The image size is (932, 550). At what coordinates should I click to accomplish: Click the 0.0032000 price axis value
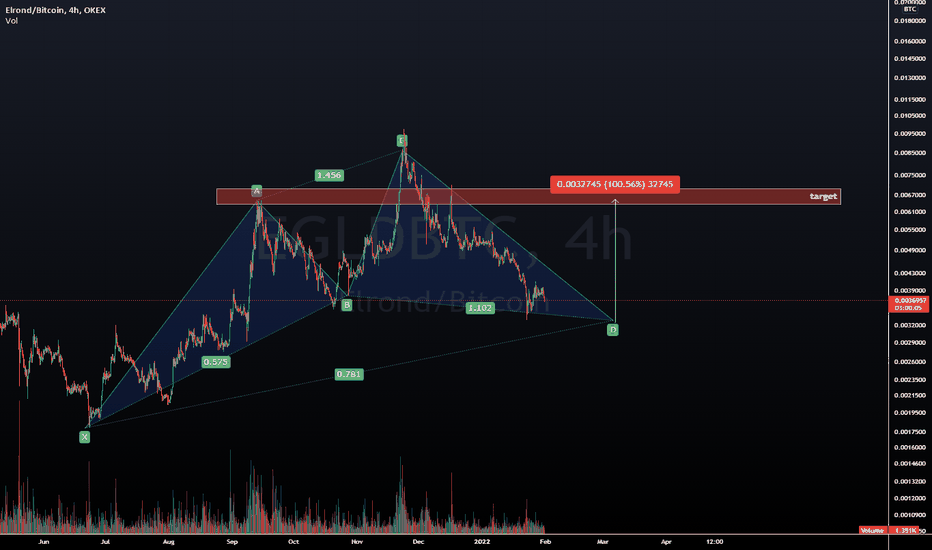click(x=910, y=325)
